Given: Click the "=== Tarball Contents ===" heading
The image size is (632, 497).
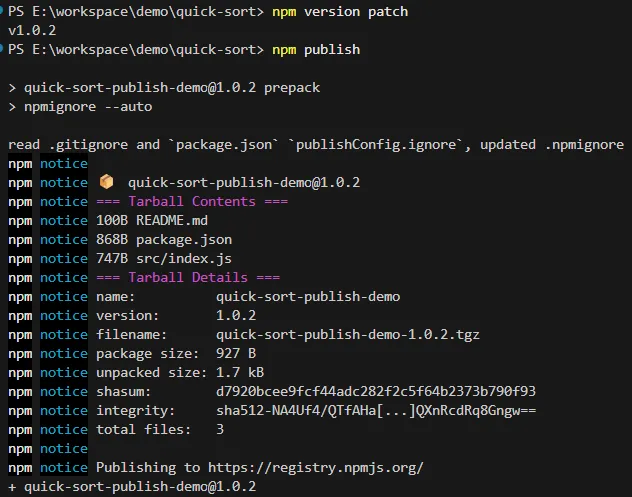Looking at the screenshot, I should 192,202.
